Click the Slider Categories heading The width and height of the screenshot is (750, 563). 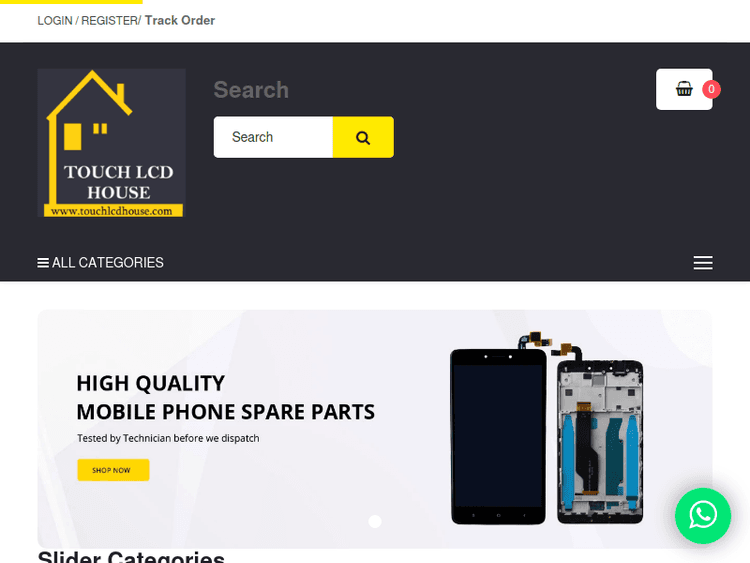[x=131, y=557]
